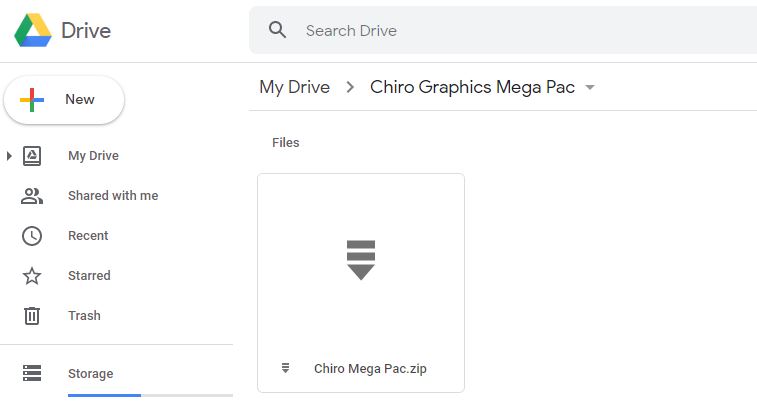Image resolution: width=757 pixels, height=405 pixels.
Task: Click the search magnifier icon
Action: click(278, 30)
